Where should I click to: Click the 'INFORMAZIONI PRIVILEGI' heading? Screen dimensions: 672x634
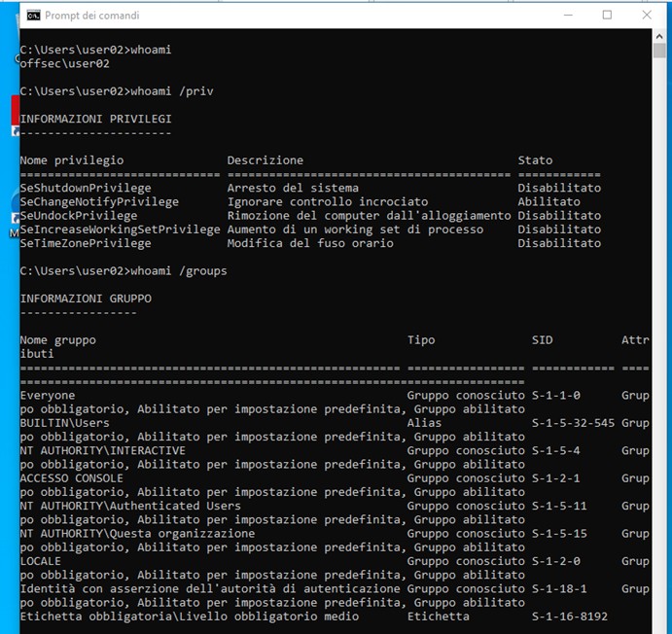click(95, 119)
